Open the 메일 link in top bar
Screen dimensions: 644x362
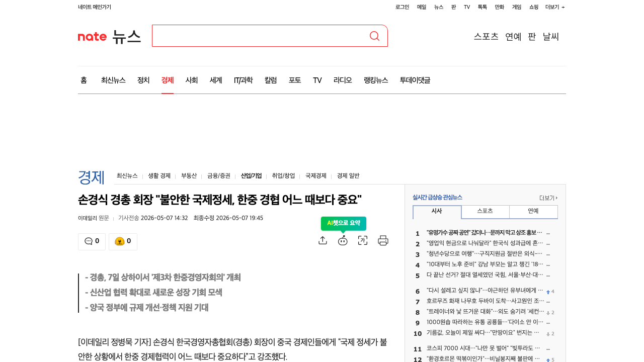coord(422,7)
